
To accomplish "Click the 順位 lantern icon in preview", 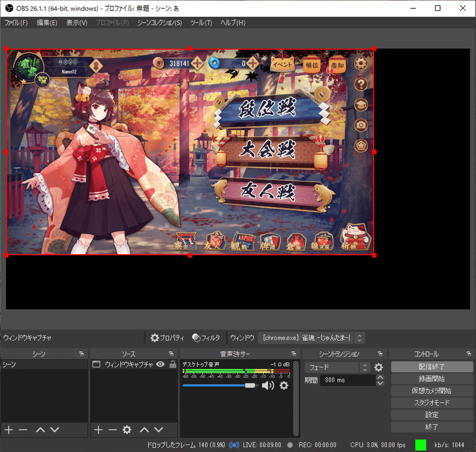I will 312,65.
